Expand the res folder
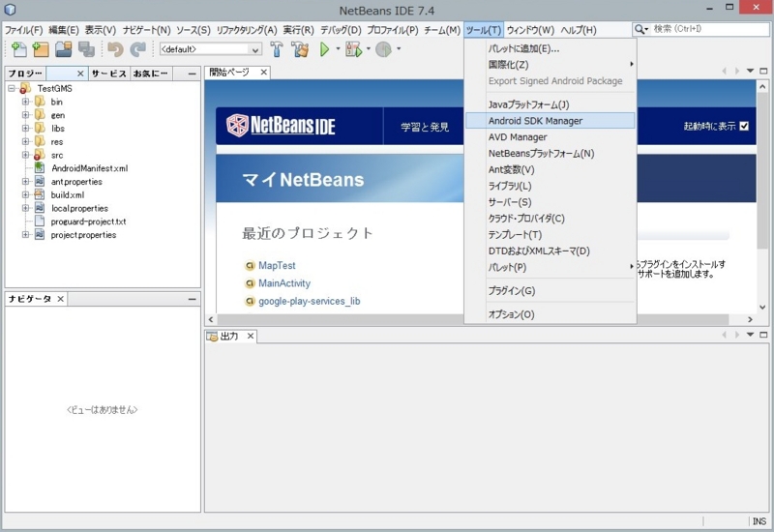This screenshot has height=532, width=774. tap(25, 141)
